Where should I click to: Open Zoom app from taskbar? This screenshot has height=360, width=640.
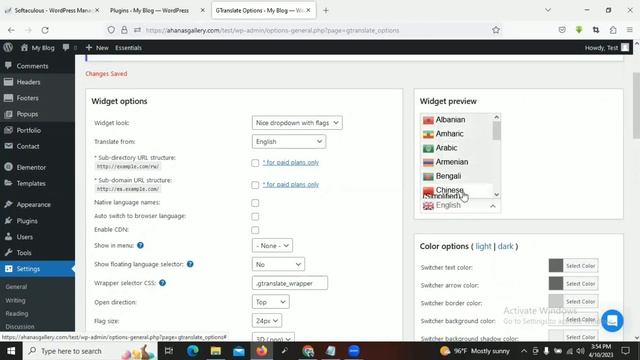(x=354, y=351)
